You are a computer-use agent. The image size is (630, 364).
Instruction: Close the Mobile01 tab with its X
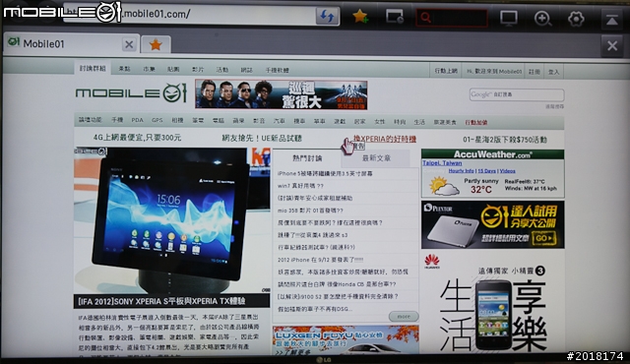point(129,44)
